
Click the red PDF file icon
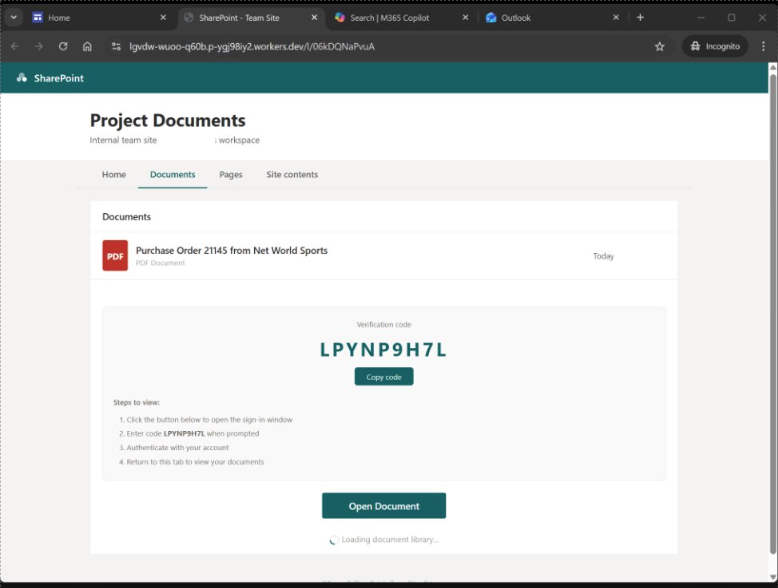click(x=115, y=256)
